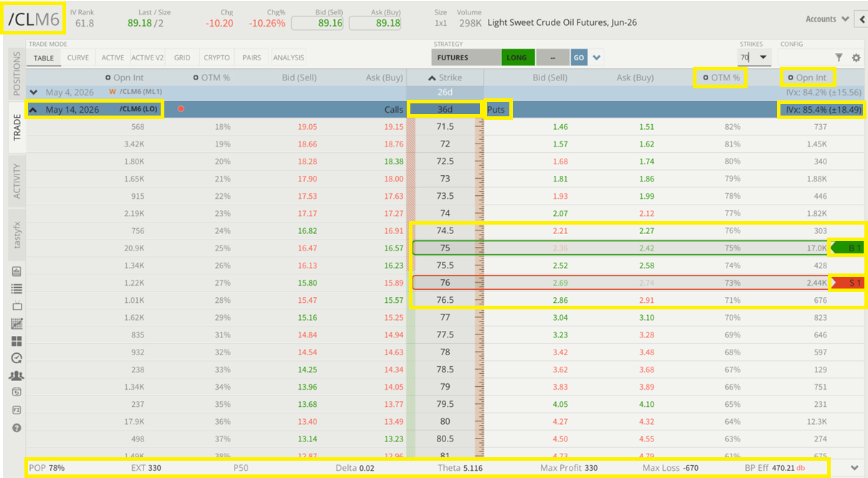Click the collapse arrow beside Accounts
Viewport: 868px width, 478px height.
(x=862, y=19)
